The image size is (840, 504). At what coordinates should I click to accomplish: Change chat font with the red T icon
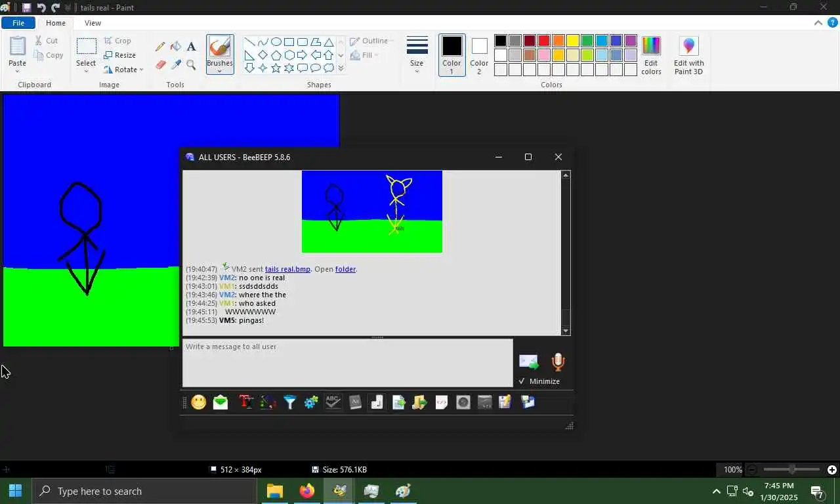pos(246,402)
